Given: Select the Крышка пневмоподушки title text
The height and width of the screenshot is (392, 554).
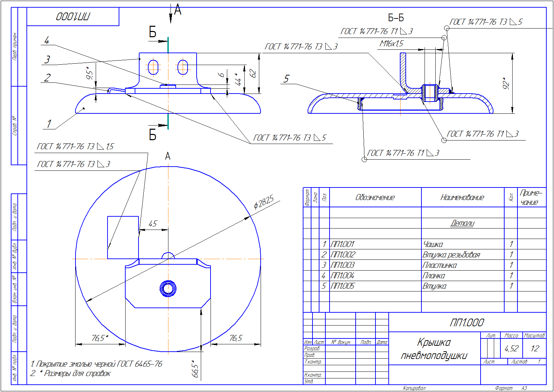Looking at the screenshot, I should coord(434,349).
